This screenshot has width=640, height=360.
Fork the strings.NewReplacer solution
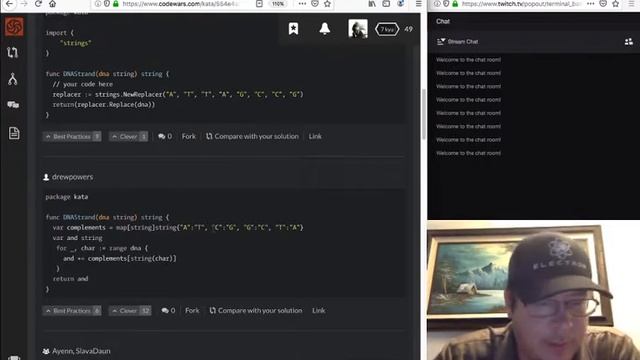[x=189, y=136]
